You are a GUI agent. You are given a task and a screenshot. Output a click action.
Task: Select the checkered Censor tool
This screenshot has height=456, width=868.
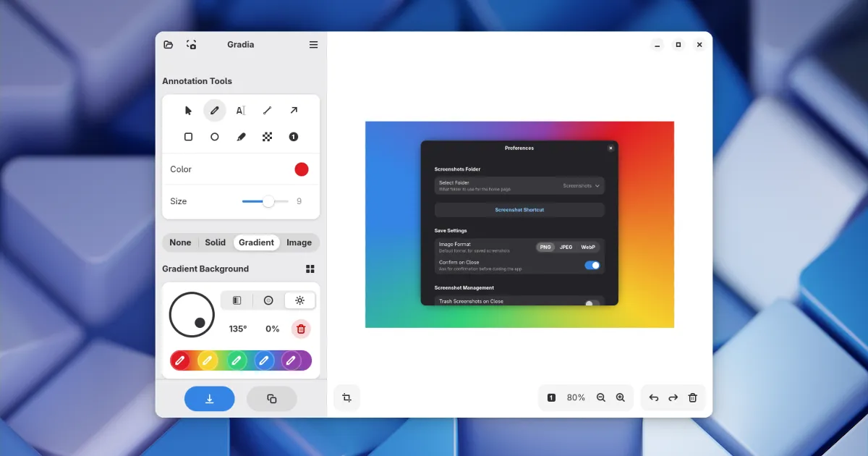(267, 137)
